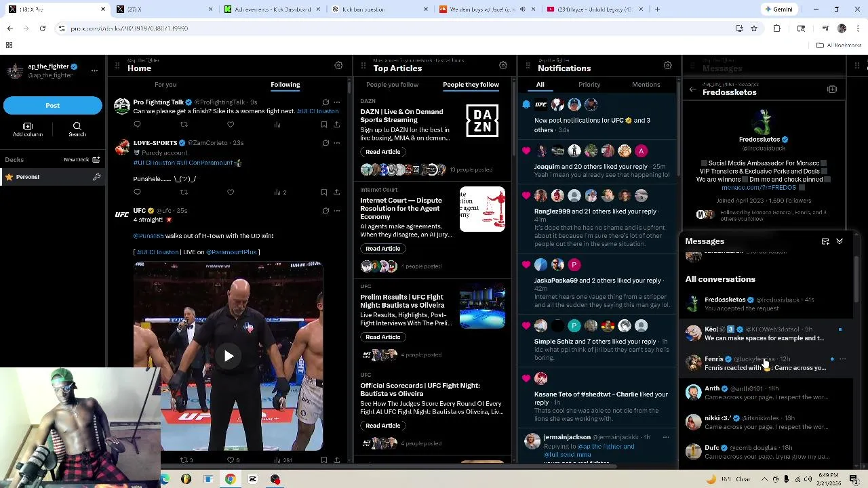Compose new message in Messages drawer
The image size is (868, 488).
coord(825,241)
